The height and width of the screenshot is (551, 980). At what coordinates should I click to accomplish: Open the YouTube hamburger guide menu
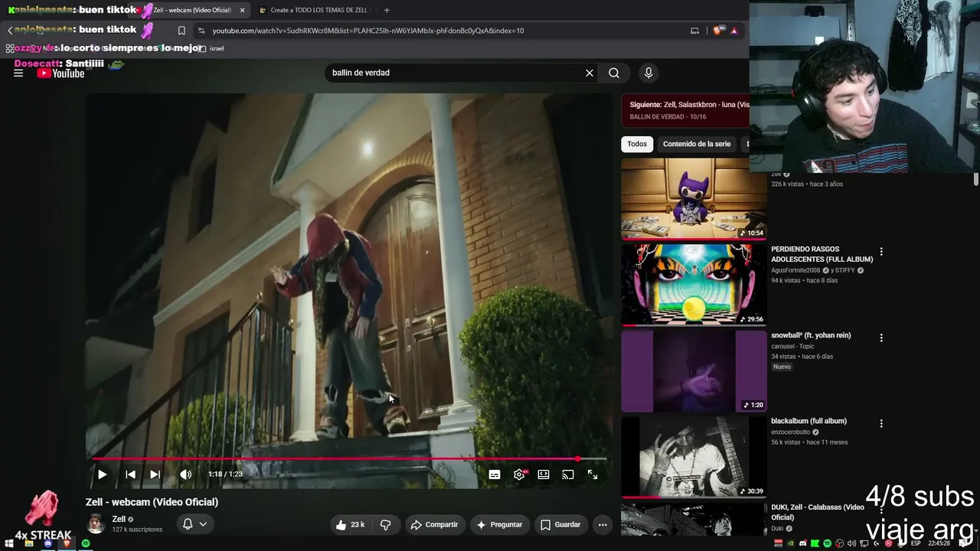(18, 73)
